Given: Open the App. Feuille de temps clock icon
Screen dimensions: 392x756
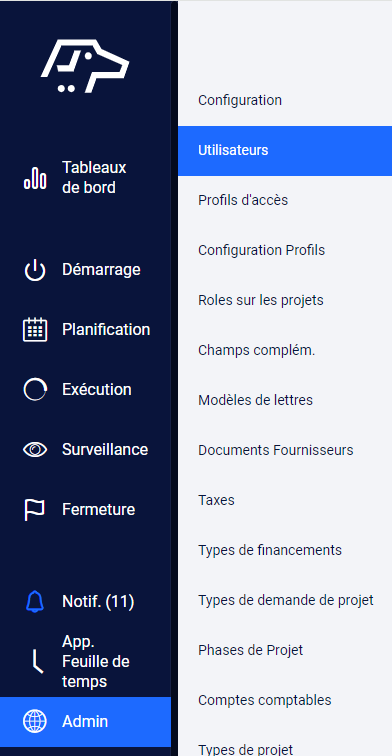Looking at the screenshot, I should pos(38,662).
